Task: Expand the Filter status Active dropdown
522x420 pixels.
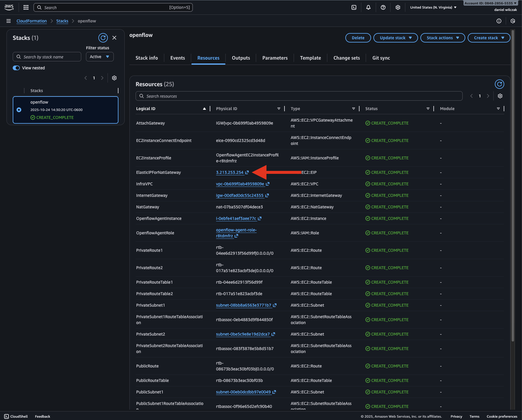Action: pos(100,57)
